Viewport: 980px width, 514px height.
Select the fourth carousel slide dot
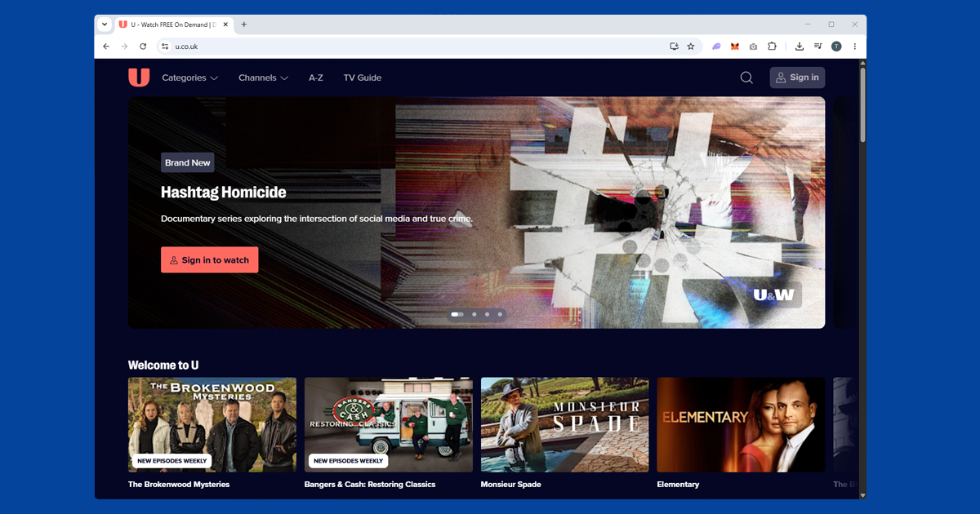click(x=500, y=314)
